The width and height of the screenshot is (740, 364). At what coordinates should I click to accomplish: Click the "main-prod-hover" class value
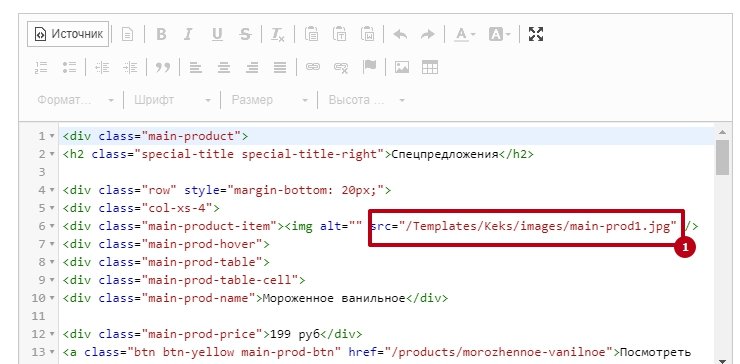(202, 245)
